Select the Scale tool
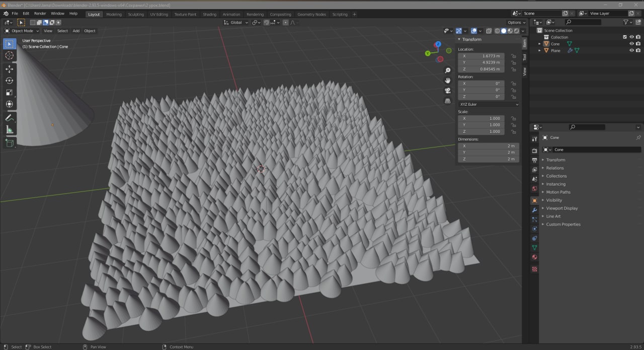This screenshot has width=644, height=350. (9, 92)
